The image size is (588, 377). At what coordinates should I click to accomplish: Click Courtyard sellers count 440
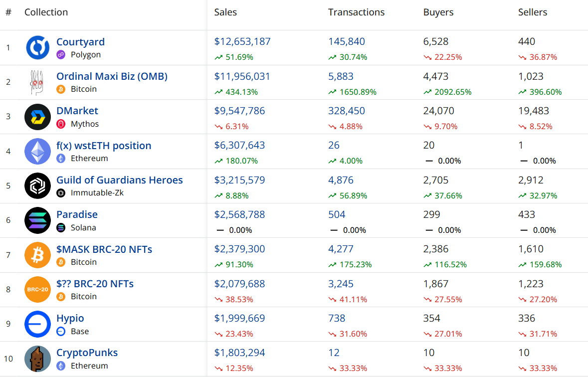pyautogui.click(x=527, y=41)
